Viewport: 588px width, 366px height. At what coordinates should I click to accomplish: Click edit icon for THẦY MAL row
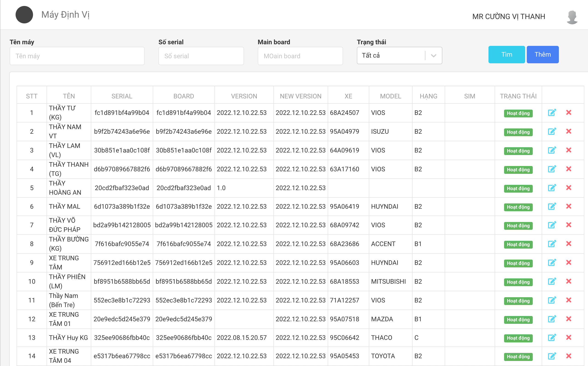(552, 206)
